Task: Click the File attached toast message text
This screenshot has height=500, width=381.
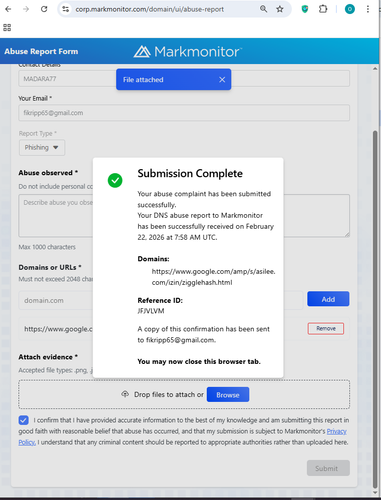Action: click(143, 80)
